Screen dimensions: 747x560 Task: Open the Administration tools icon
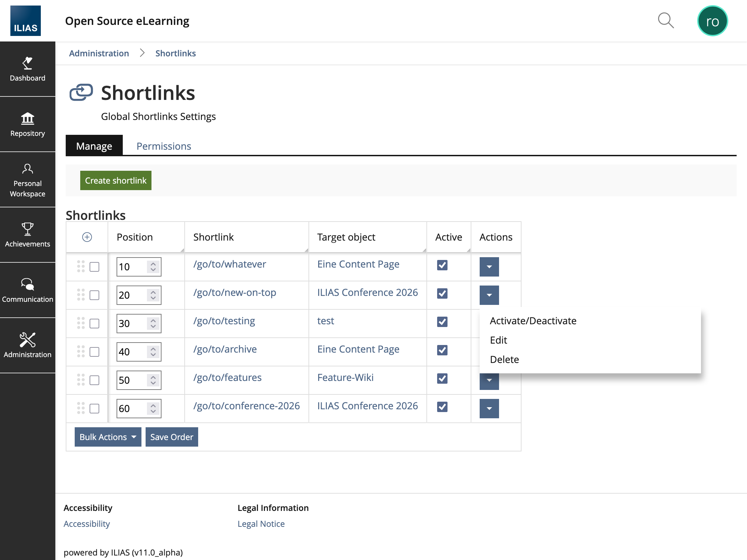pos(27,346)
